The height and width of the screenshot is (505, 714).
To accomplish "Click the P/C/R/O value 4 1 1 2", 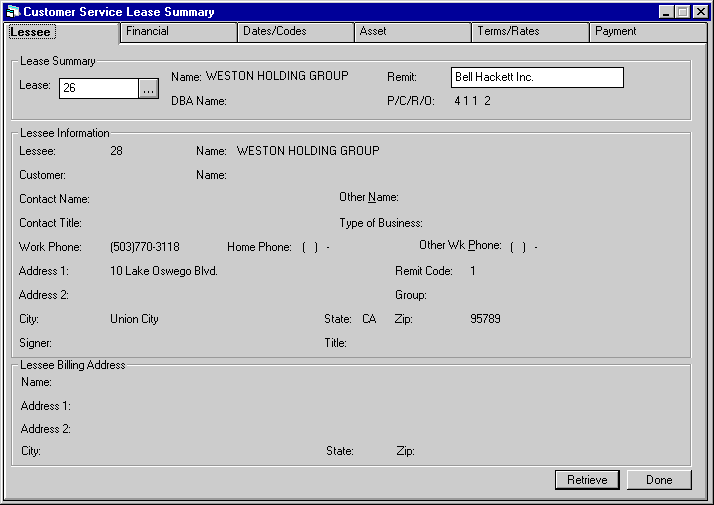I will coord(473,101).
